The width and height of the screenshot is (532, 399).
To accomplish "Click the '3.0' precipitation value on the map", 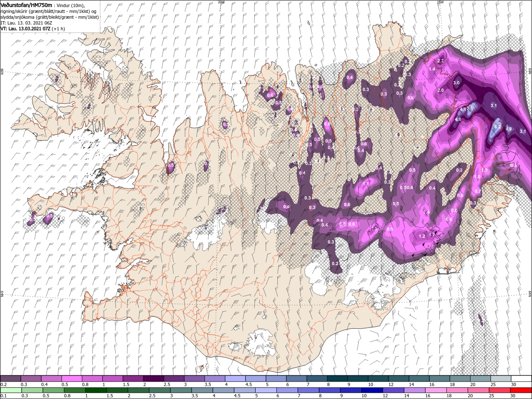I will [456, 83].
